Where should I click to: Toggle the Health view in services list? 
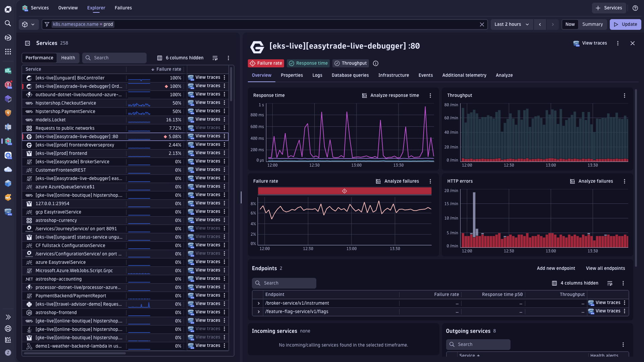(x=68, y=58)
